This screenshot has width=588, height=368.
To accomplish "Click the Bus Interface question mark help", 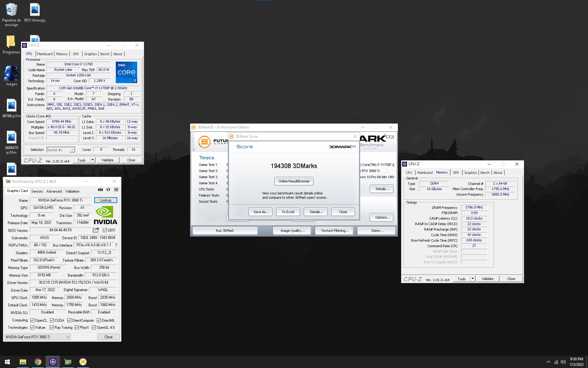I will (x=116, y=245).
